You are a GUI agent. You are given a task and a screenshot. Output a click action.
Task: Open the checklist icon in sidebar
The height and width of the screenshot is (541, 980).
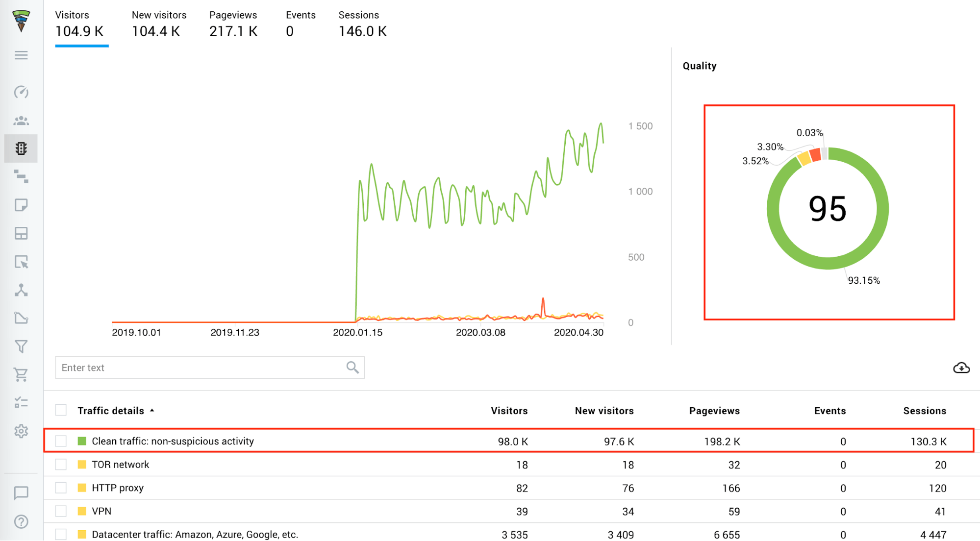(21, 403)
